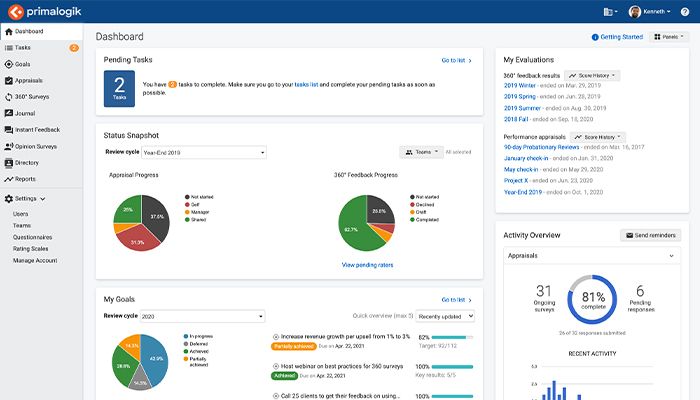Screen dimensions: 700x400
Task: Click the Opinion Surveys people icon
Action: click(8, 146)
